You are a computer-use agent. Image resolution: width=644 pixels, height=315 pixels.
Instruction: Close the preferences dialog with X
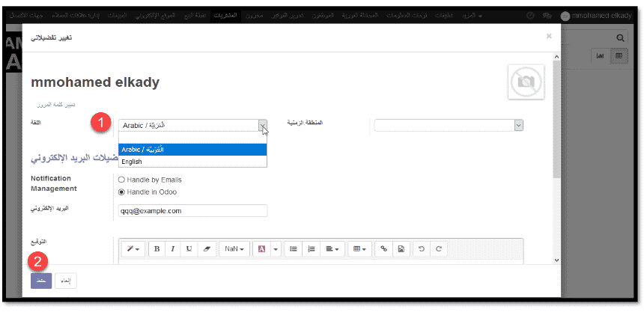[549, 36]
